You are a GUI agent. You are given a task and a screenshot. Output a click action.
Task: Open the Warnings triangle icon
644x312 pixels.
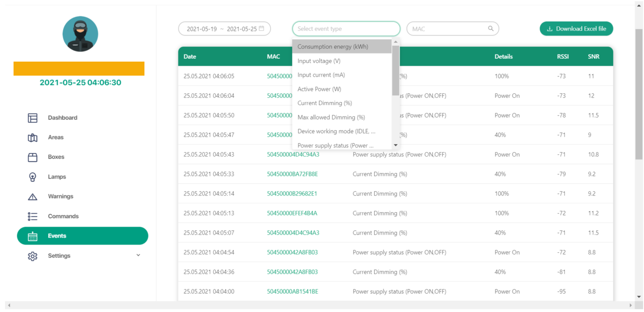(33, 197)
